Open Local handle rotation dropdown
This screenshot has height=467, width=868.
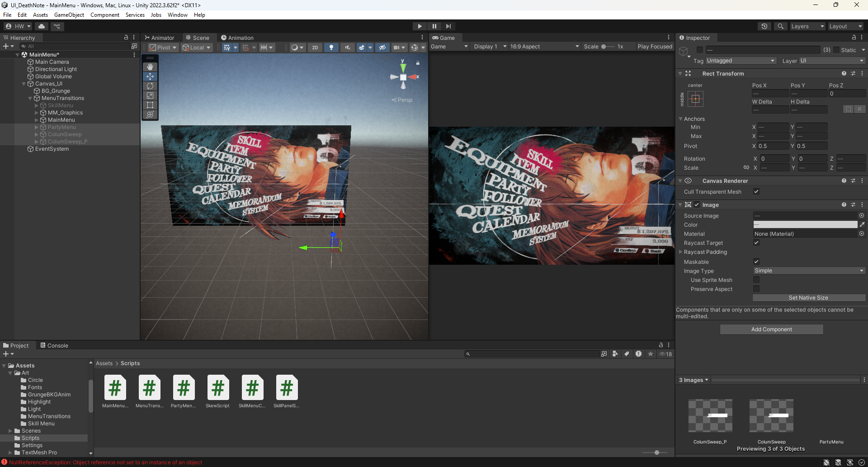pyautogui.click(x=196, y=48)
